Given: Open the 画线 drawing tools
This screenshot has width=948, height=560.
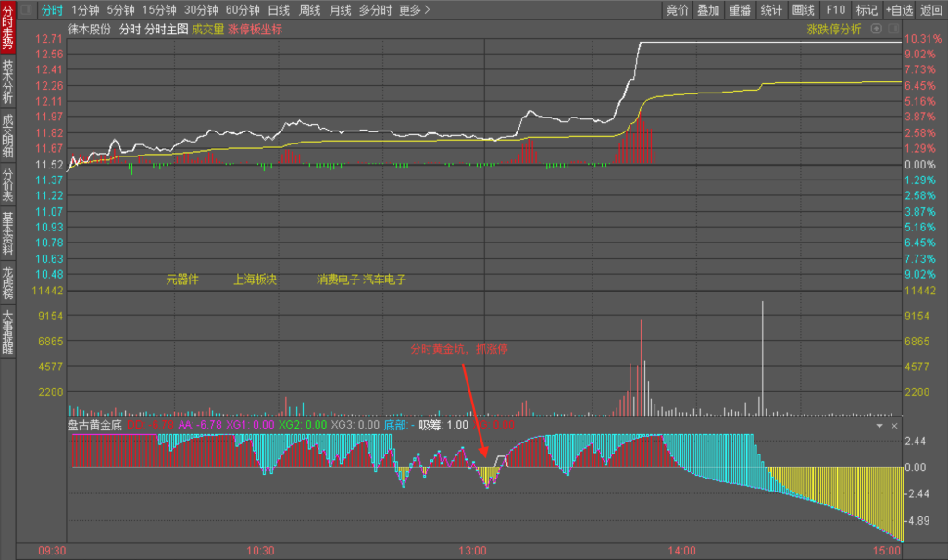Looking at the screenshot, I should coord(804,10).
